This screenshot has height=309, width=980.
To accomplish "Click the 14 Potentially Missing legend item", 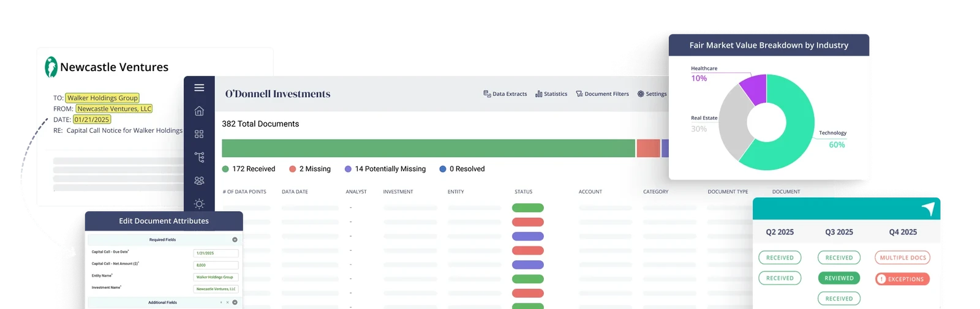I will pyautogui.click(x=385, y=169).
